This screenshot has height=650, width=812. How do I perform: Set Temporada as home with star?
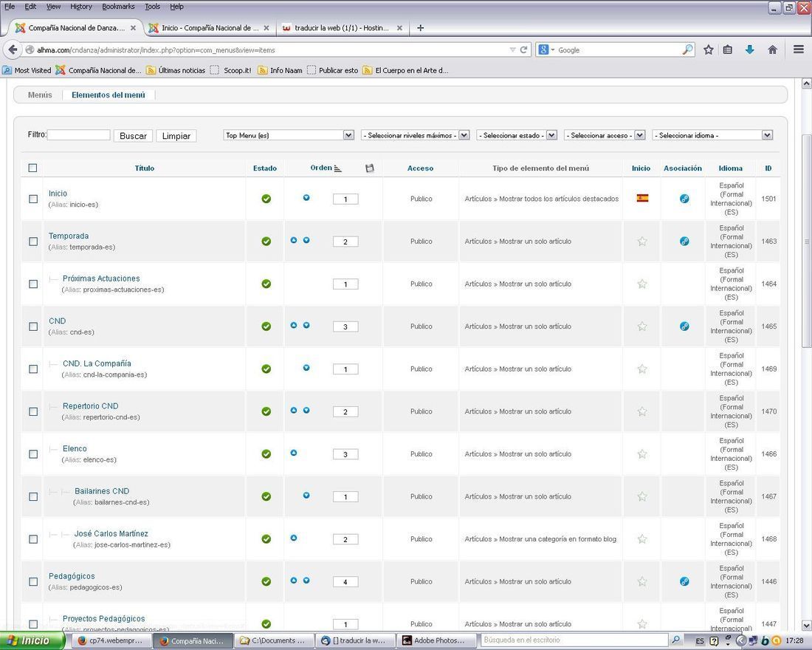(x=642, y=241)
